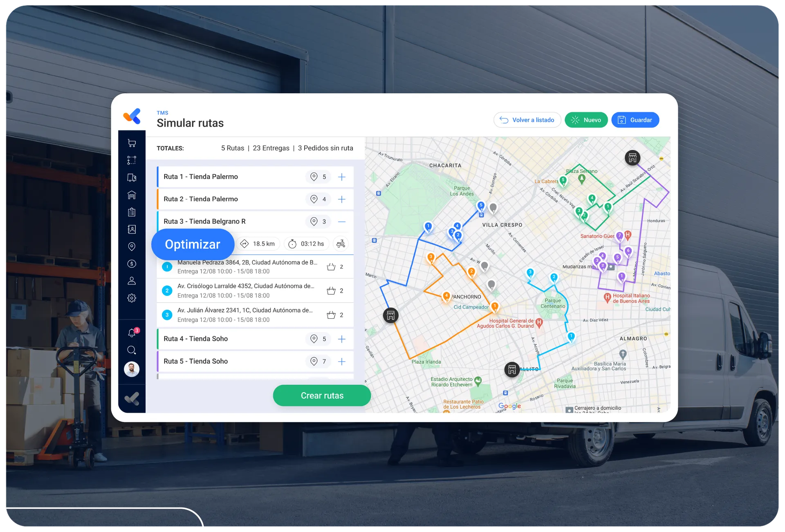
Task: Open the clipboard list sidebar icon
Action: pyautogui.click(x=132, y=212)
